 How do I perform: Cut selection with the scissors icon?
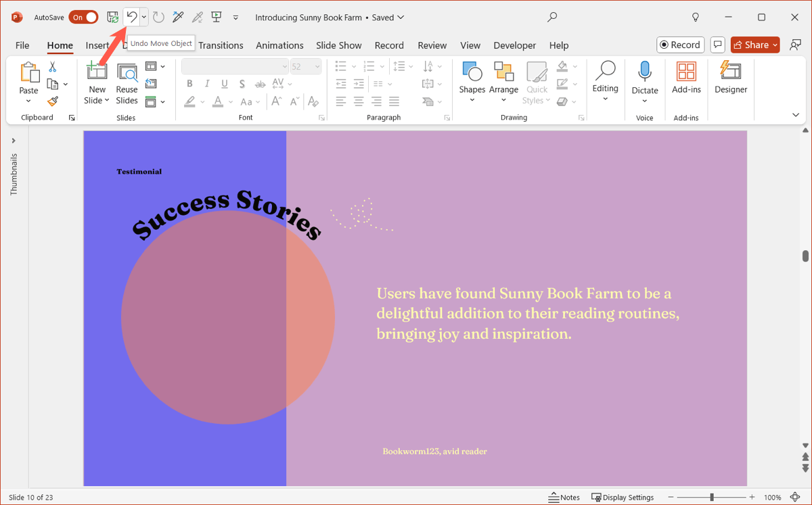53,67
